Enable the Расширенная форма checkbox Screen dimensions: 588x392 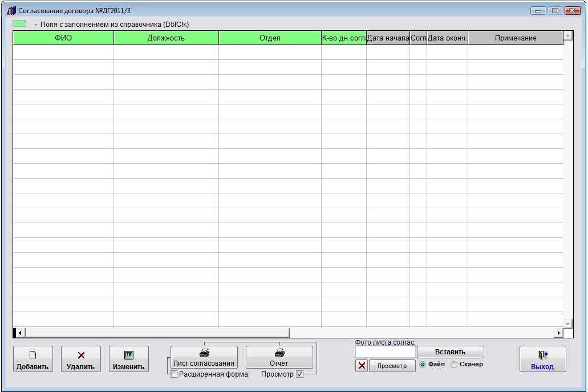point(173,374)
